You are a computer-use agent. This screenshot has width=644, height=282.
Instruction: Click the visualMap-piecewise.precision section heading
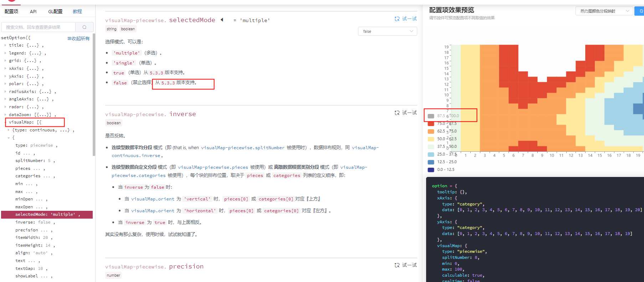pyautogui.click(x=154, y=267)
